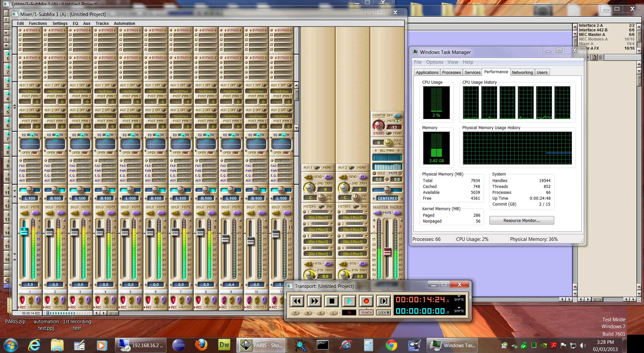Click the Aux 1 send solo S button

click(x=309, y=177)
